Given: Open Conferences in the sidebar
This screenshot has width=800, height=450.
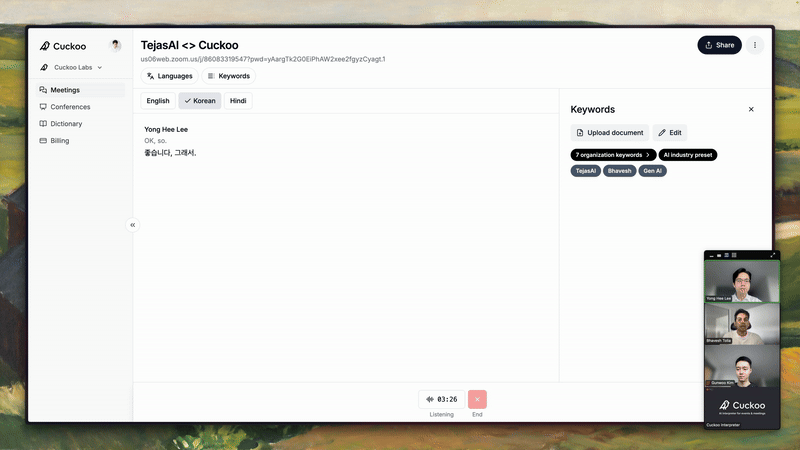Looking at the screenshot, I should click(80, 107).
